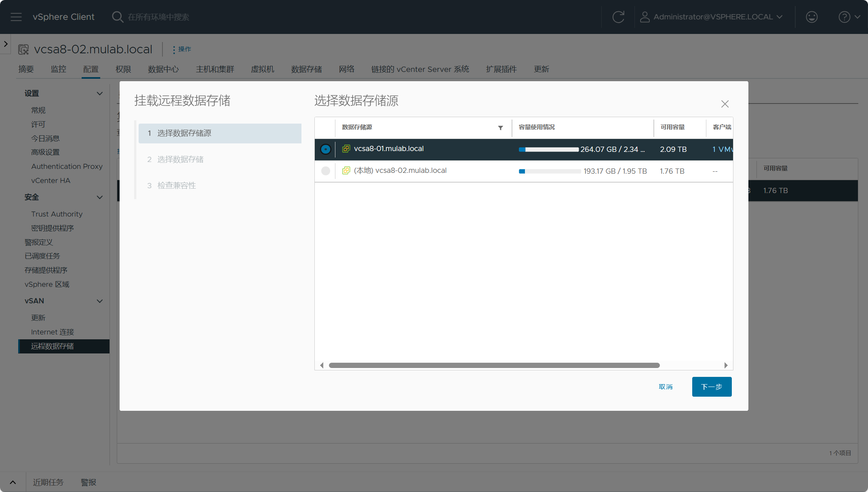Open the help dropdown chevron
Viewport: 868px width, 492px height.
point(857,17)
